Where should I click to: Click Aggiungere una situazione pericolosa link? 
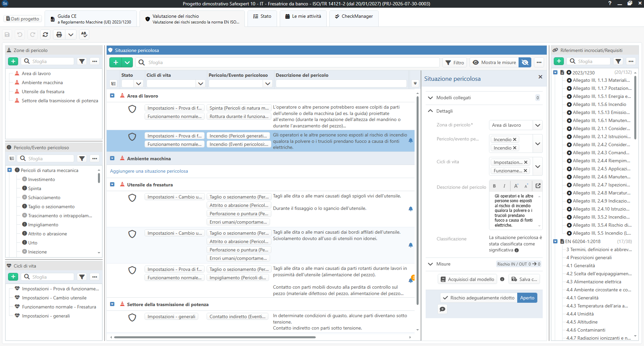pos(149,171)
